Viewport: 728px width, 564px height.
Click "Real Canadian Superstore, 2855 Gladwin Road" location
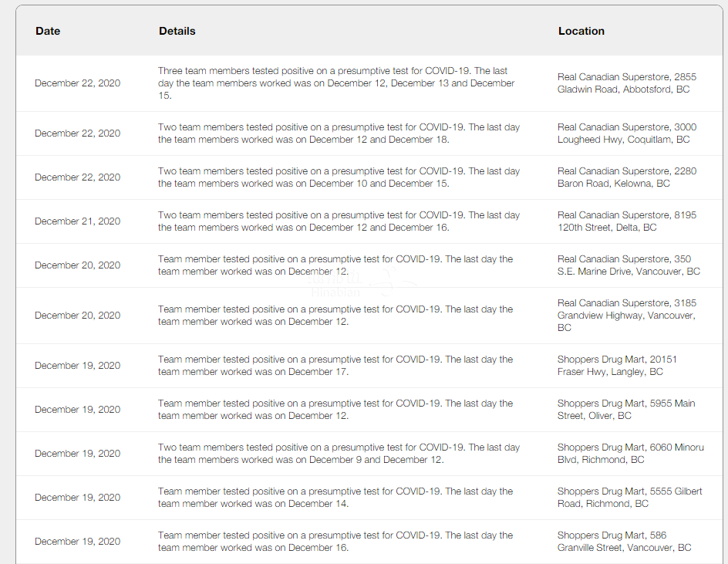point(627,83)
